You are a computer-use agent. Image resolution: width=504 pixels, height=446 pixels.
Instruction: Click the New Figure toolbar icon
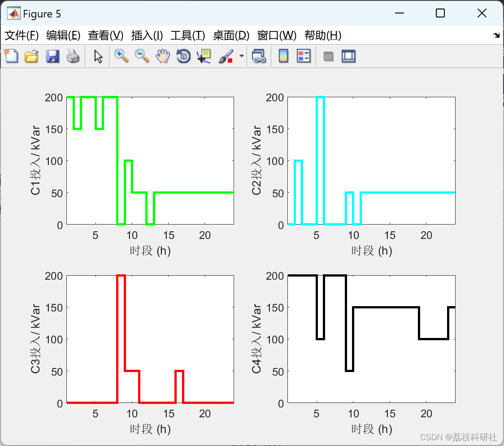[11, 56]
